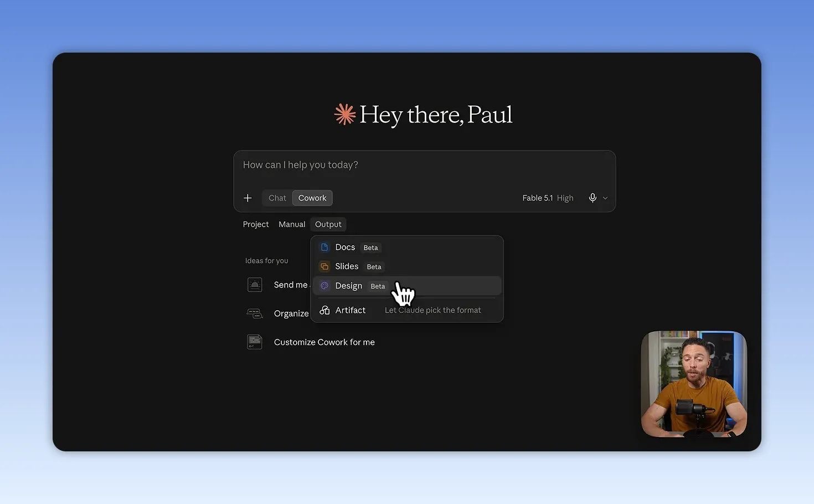
Task: Collapse the Output dropdown
Action: pos(328,224)
